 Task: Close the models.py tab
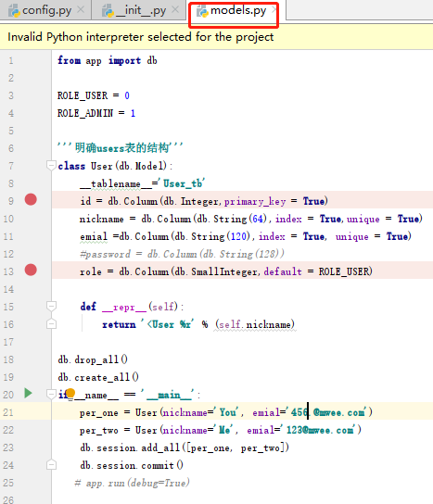pyautogui.click(x=274, y=10)
